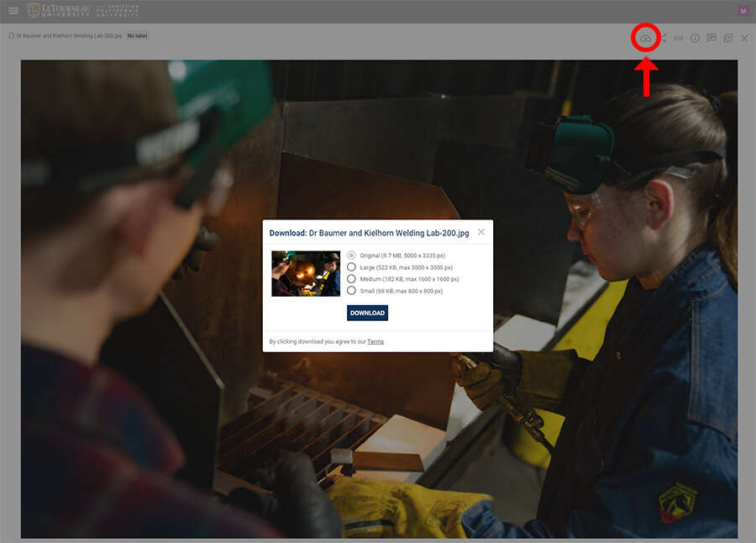This screenshot has height=543, width=756.
Task: Click the add to collection icon
Action: [728, 38]
